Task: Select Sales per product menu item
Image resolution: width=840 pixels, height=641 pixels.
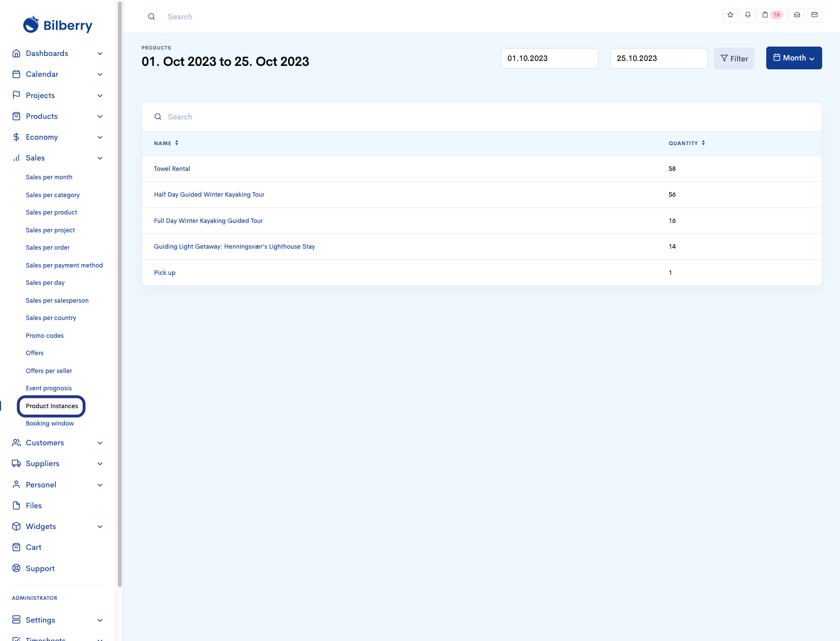Action: point(51,213)
